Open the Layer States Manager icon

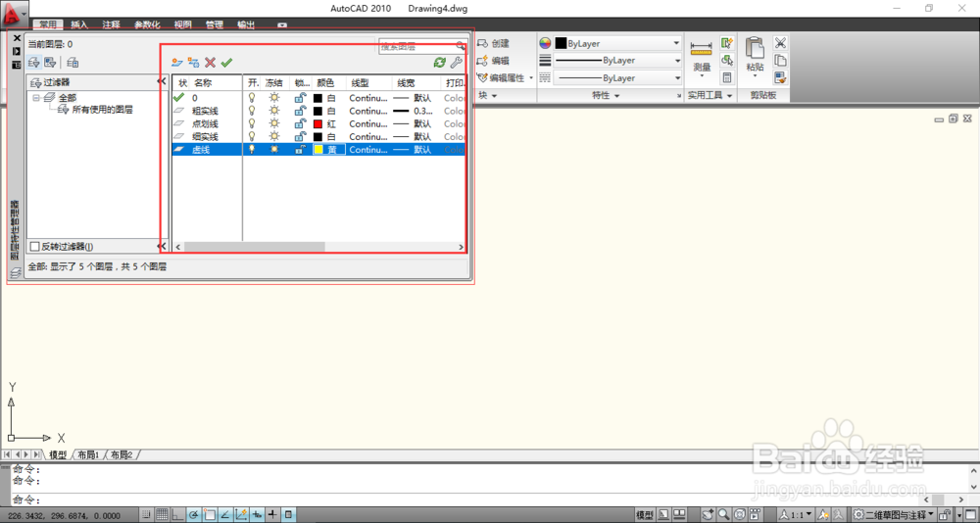coord(73,63)
